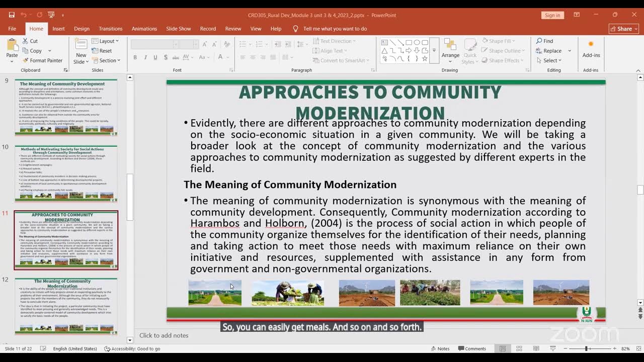This screenshot has width=644, height=362.
Task: Open the File tab
Action: 12,29
